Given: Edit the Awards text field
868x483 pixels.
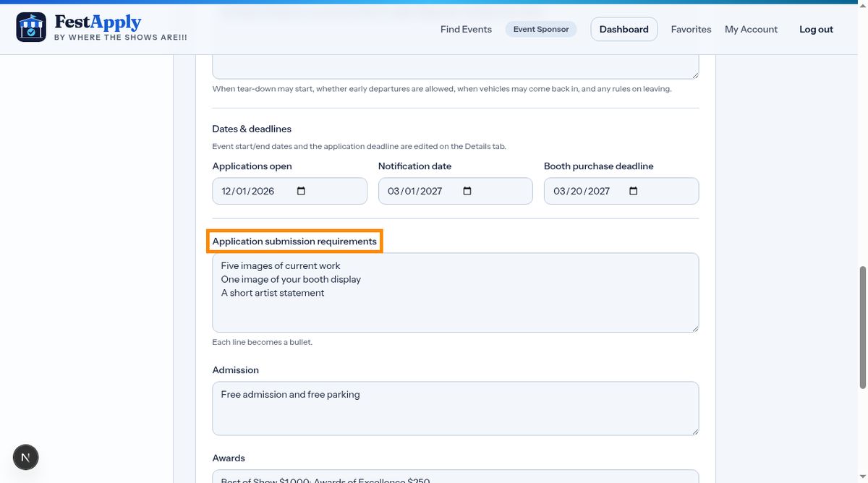Looking at the screenshot, I should tap(456, 476).
